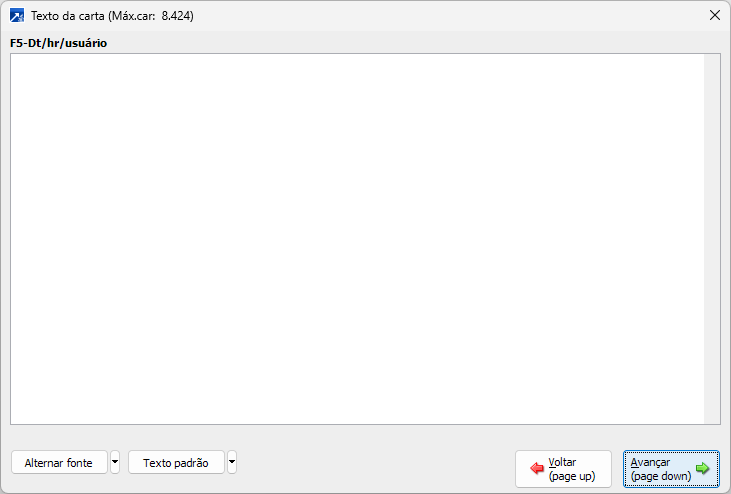Click the red left arrow icon

537,468
